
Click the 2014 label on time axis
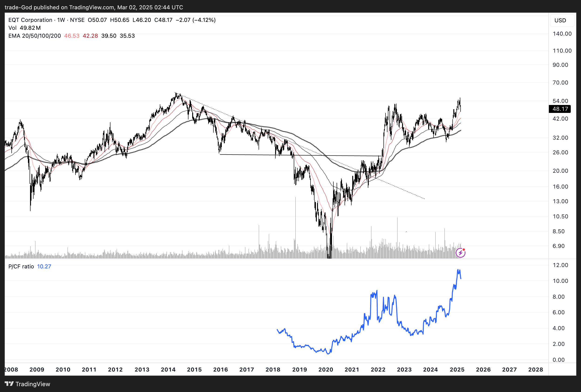pos(168,369)
